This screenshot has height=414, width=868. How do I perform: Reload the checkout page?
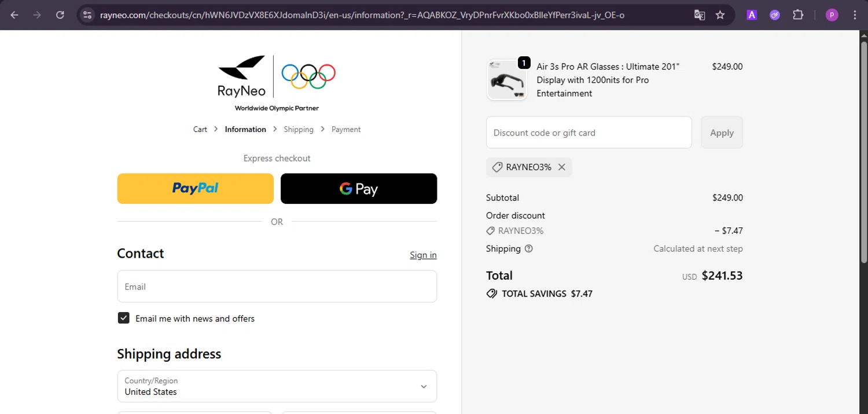click(60, 15)
